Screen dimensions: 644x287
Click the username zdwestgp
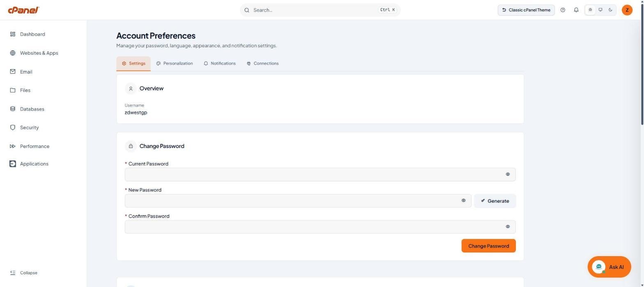(136, 112)
